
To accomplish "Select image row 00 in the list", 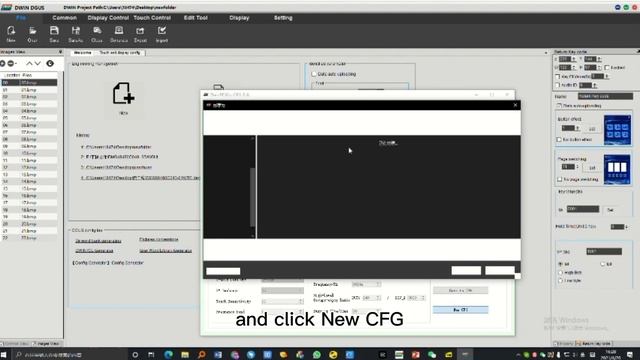I will (29, 82).
